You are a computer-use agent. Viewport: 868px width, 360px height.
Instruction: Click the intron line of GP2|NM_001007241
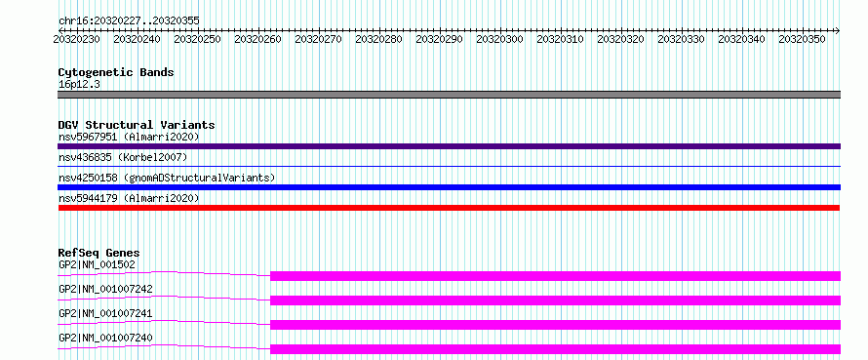tap(164, 321)
